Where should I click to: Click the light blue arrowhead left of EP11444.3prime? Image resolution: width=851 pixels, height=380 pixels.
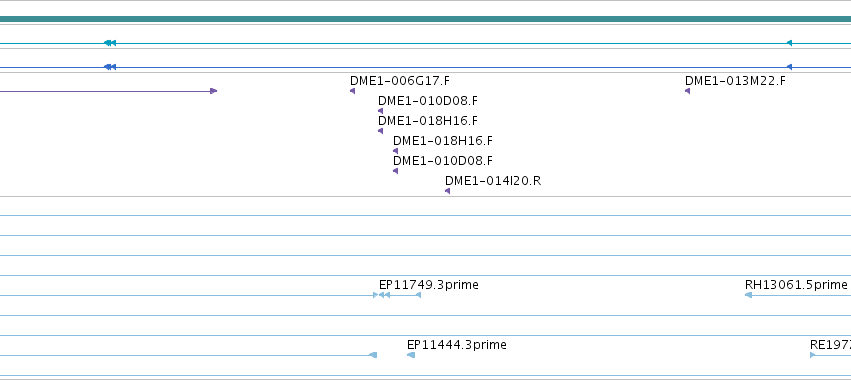coord(373,355)
